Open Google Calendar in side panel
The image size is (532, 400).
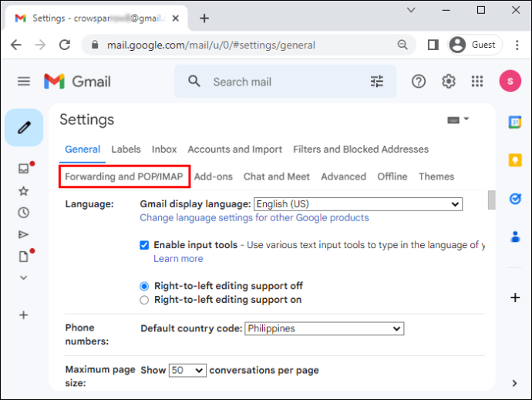click(514, 122)
